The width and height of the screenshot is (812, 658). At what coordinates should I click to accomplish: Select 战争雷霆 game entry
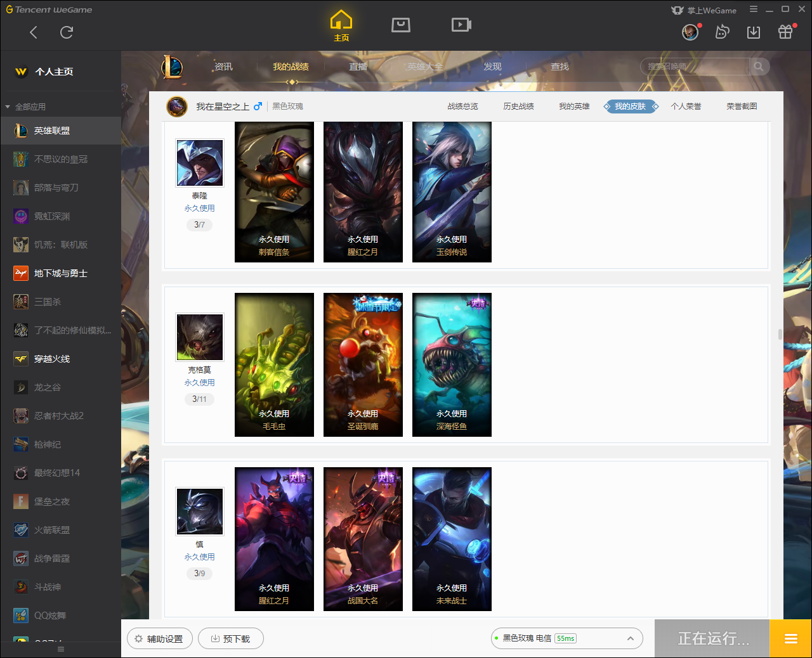61,558
